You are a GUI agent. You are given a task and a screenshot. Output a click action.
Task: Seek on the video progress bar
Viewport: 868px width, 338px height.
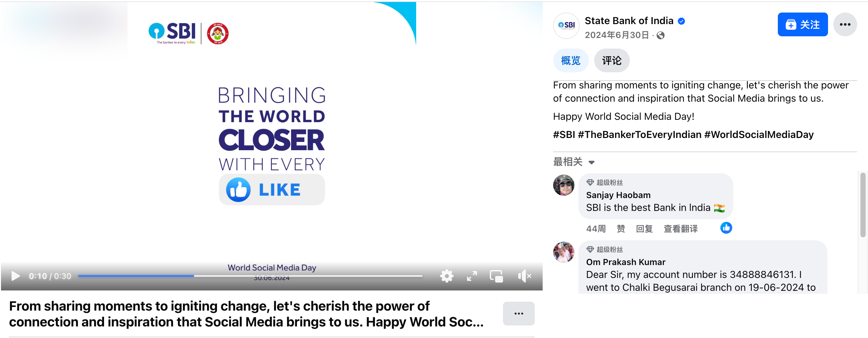[x=250, y=276]
